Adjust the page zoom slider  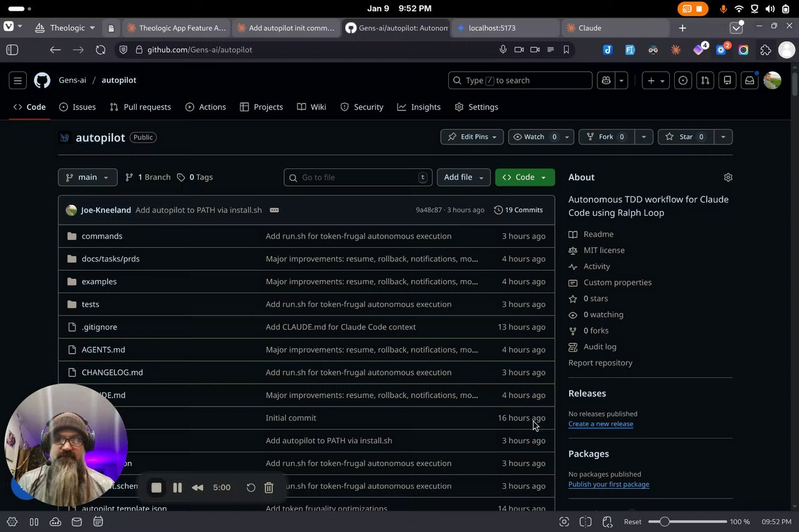tap(687, 522)
